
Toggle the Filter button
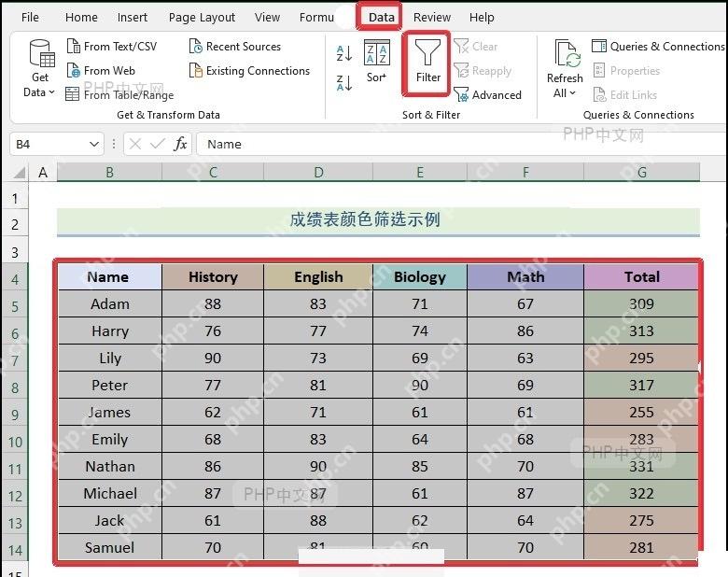pyautogui.click(x=427, y=63)
